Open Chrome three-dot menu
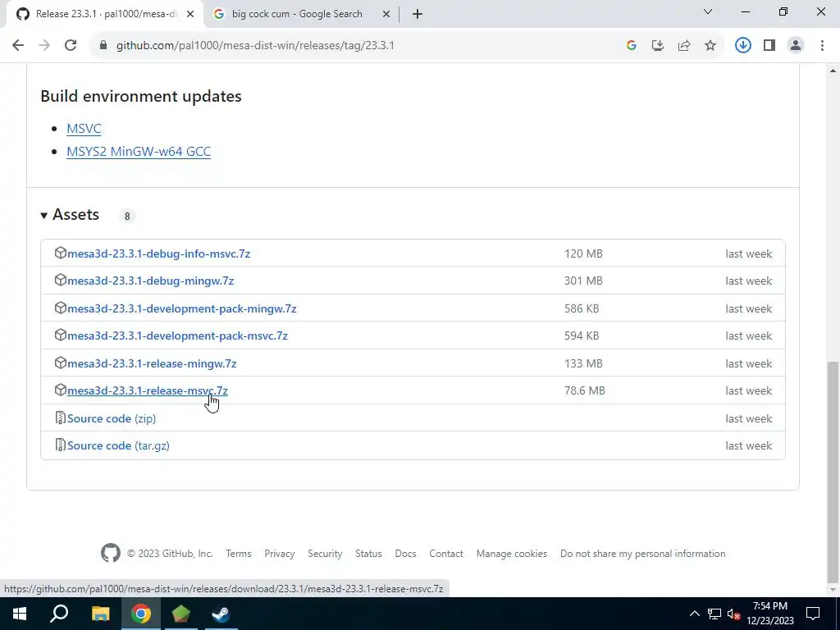This screenshot has height=630, width=840. click(822, 46)
